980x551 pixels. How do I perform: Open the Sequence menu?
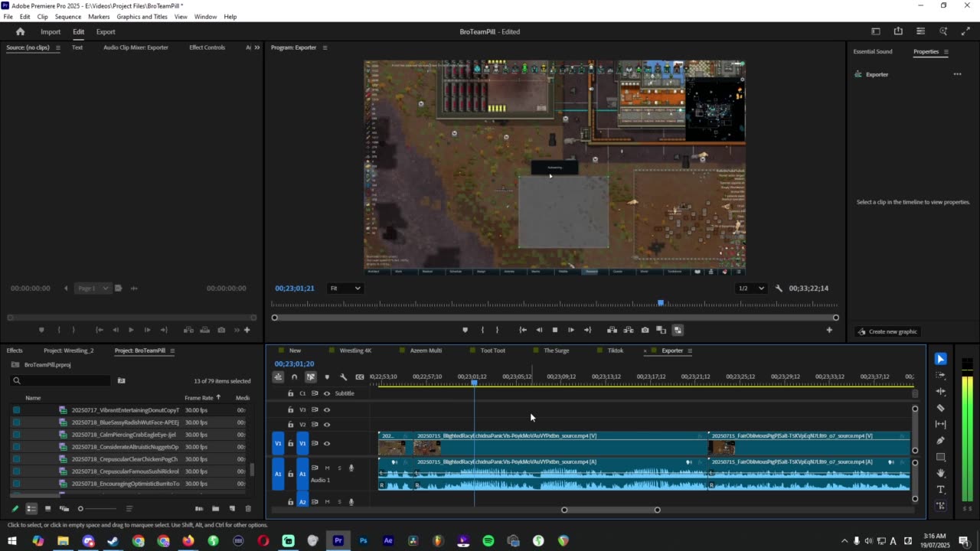[68, 17]
